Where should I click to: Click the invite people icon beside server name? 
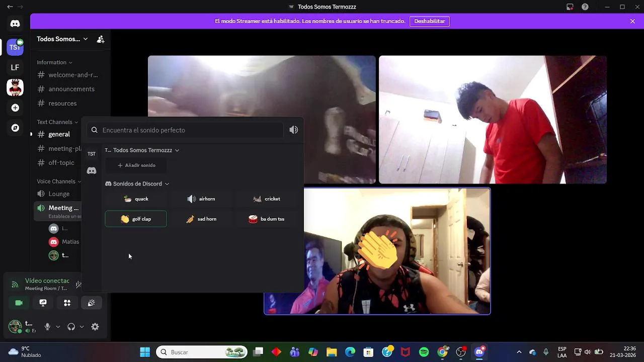[x=101, y=39]
